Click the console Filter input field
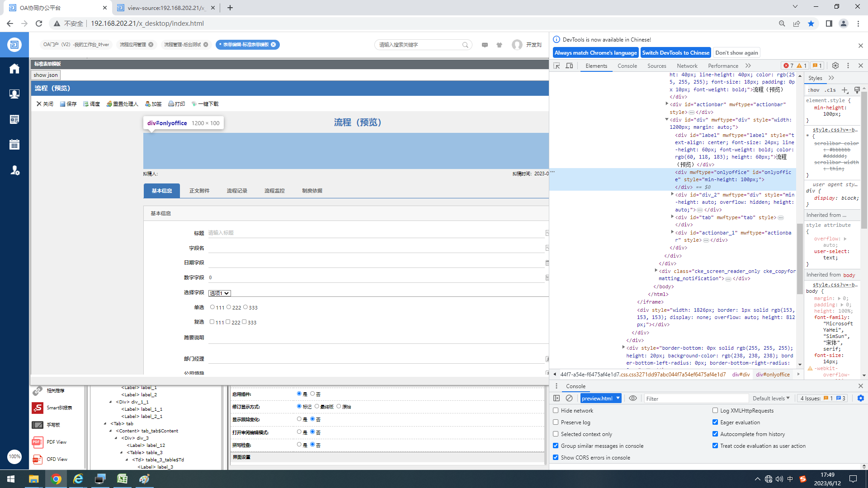868x488 pixels. point(696,398)
